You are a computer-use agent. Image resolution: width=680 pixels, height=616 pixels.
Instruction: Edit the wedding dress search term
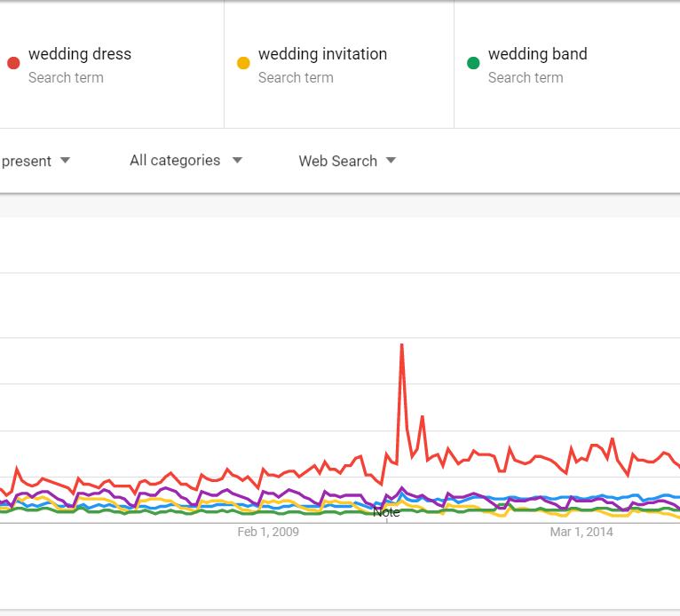point(79,54)
